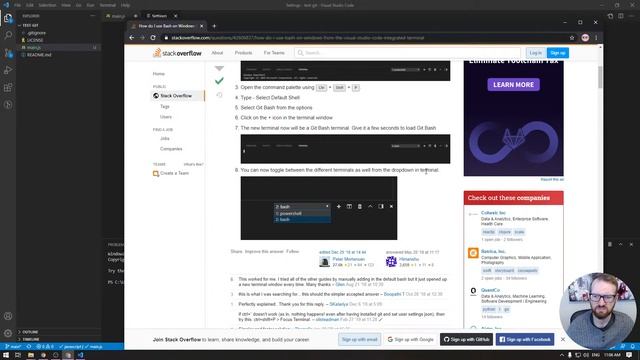Open the Terminal menu in VS Code
The width and height of the screenshot is (640, 360).
pos(107,5)
